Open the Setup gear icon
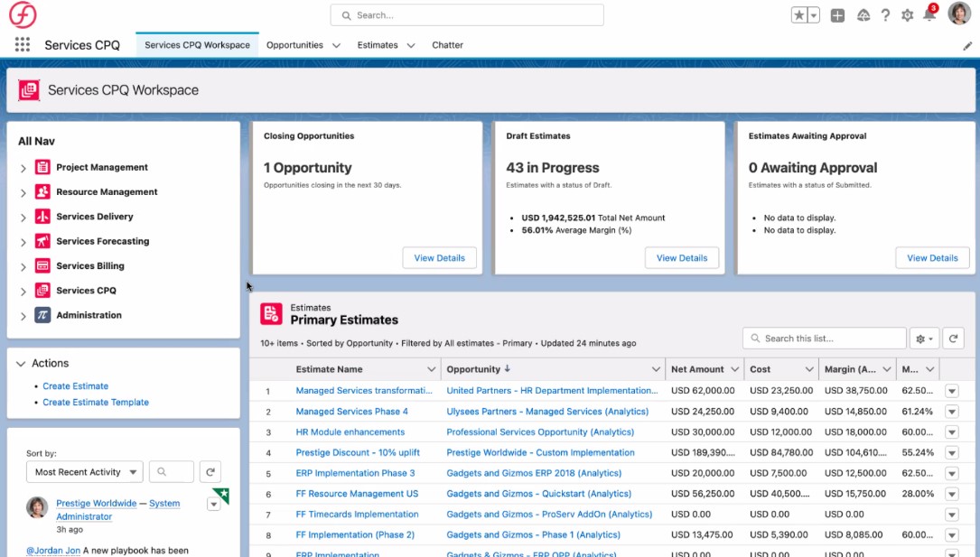 click(x=908, y=15)
